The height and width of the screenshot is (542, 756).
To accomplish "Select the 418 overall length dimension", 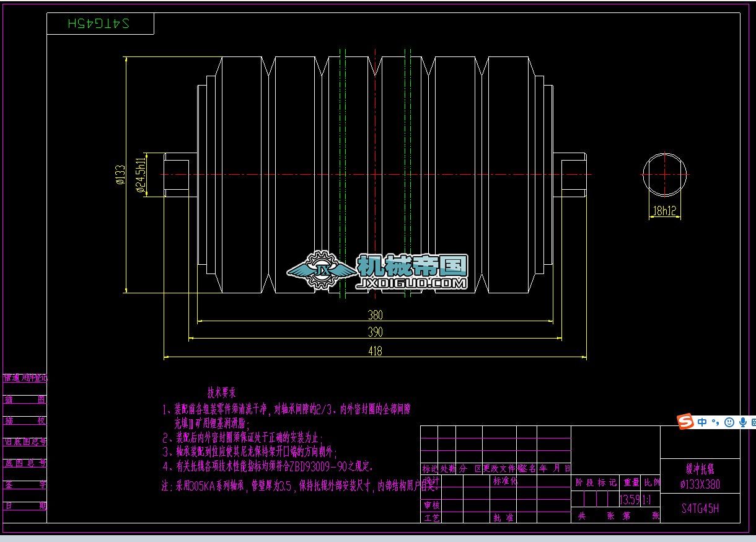I will point(376,351).
